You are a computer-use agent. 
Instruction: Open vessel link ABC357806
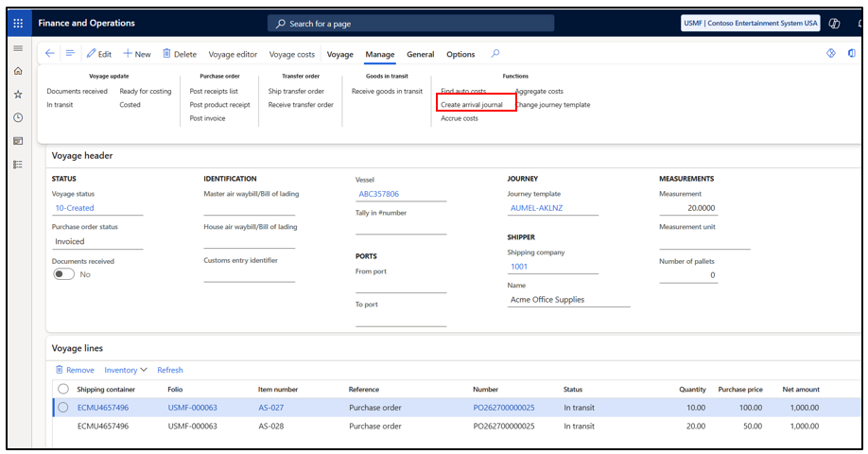pyautogui.click(x=378, y=194)
